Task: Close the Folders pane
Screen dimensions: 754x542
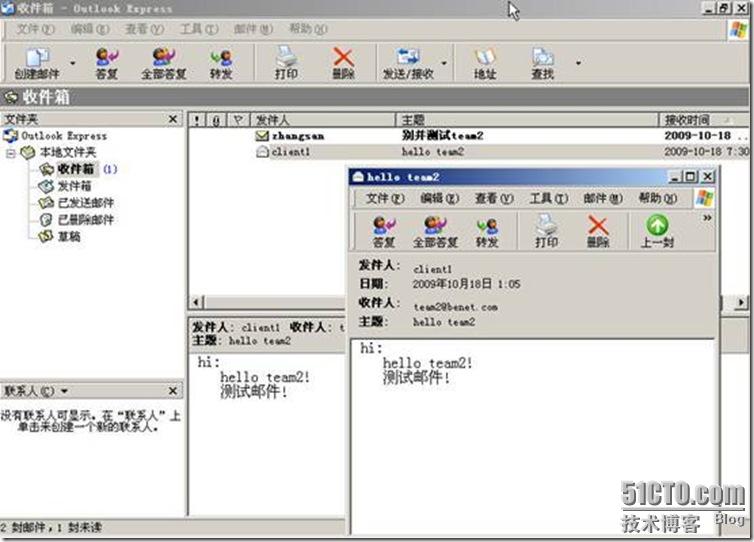Action: tap(173, 119)
